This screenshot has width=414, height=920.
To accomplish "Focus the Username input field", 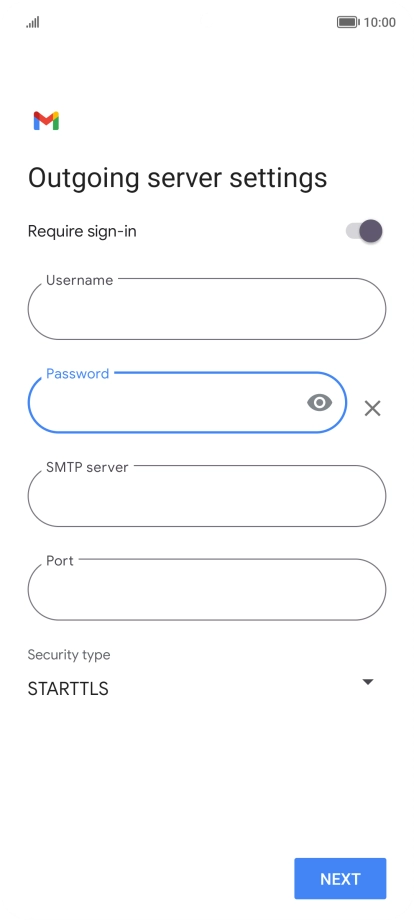I will 207,309.
